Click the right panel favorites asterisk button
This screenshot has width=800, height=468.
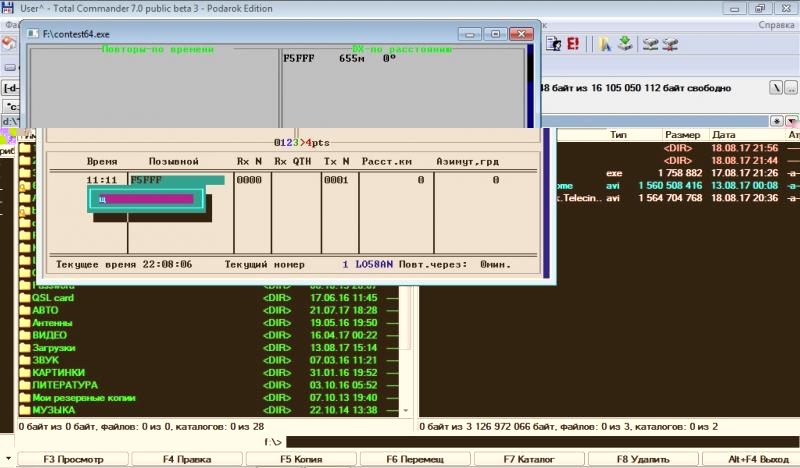point(777,120)
